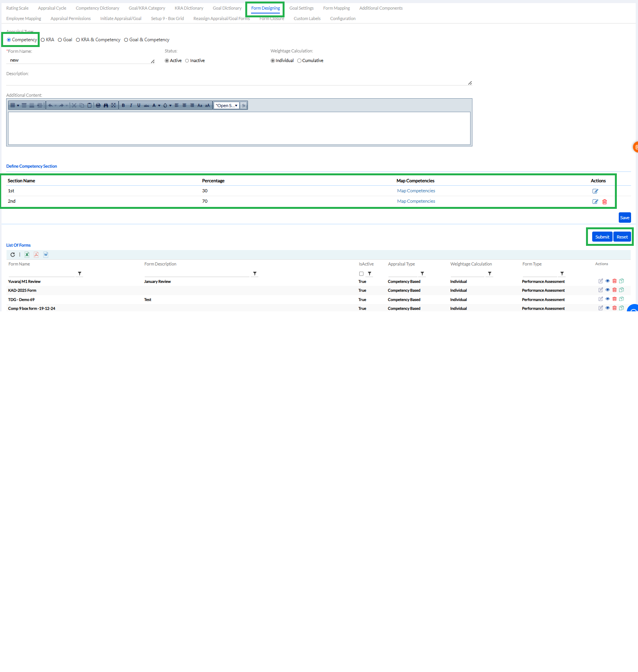
Task: Open the Competency Dictionary tab
Action: [97, 8]
